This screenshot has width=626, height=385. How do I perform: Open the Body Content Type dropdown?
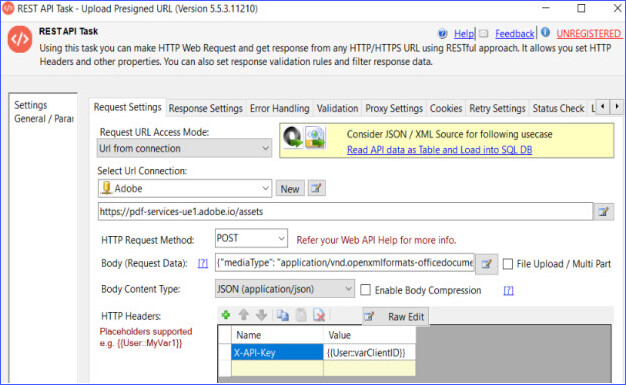pyautogui.click(x=284, y=289)
